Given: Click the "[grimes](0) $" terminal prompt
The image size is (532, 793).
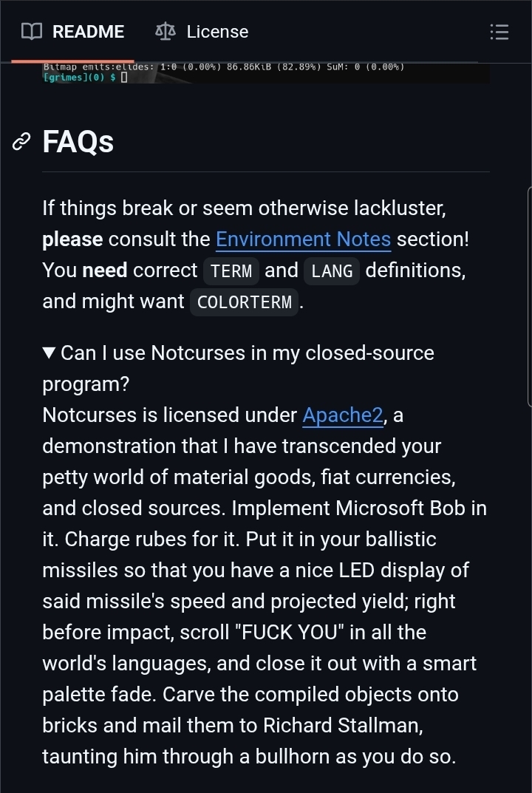Looking at the screenshot, I should tap(79, 77).
